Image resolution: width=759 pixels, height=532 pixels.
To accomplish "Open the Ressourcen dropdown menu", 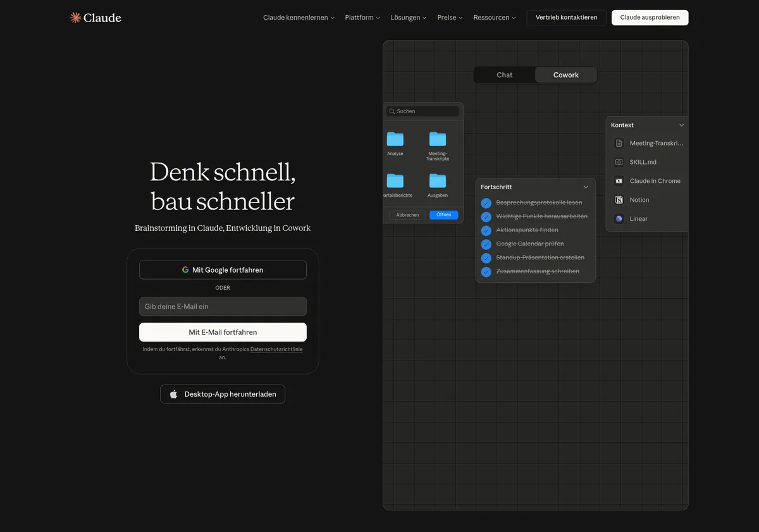I will click(494, 17).
